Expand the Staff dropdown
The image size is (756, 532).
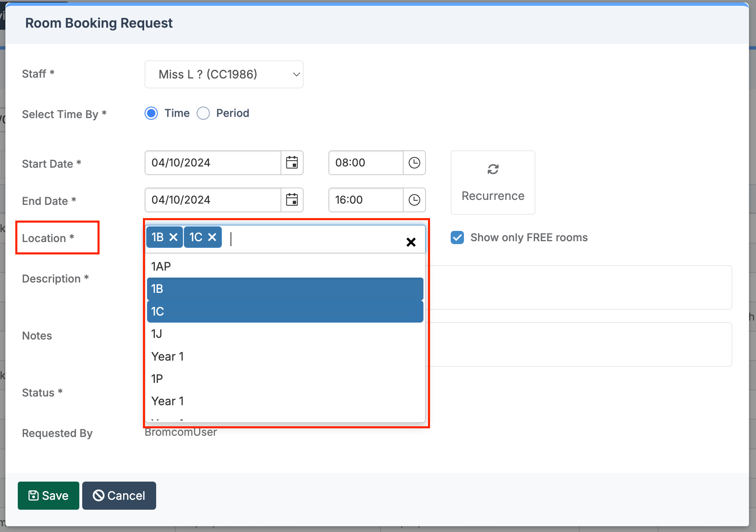(x=224, y=74)
